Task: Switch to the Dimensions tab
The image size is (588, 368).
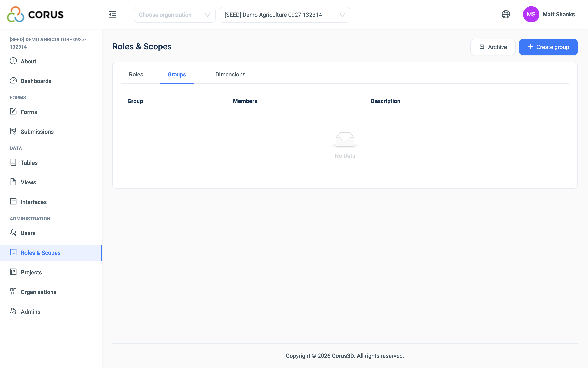Action: coord(230,74)
